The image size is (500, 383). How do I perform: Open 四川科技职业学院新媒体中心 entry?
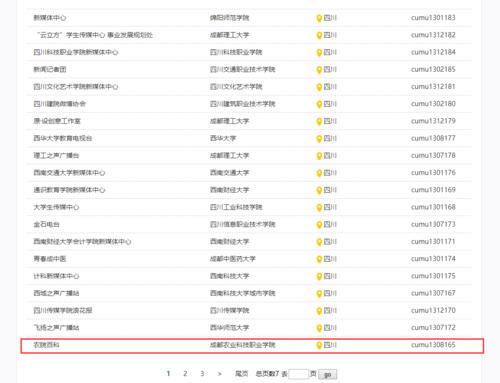(x=76, y=52)
